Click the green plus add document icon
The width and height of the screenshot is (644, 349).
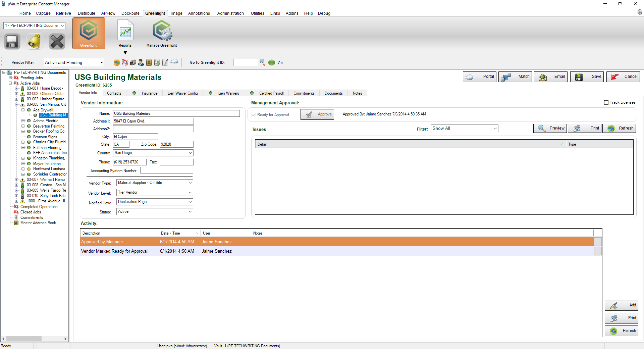point(157,62)
